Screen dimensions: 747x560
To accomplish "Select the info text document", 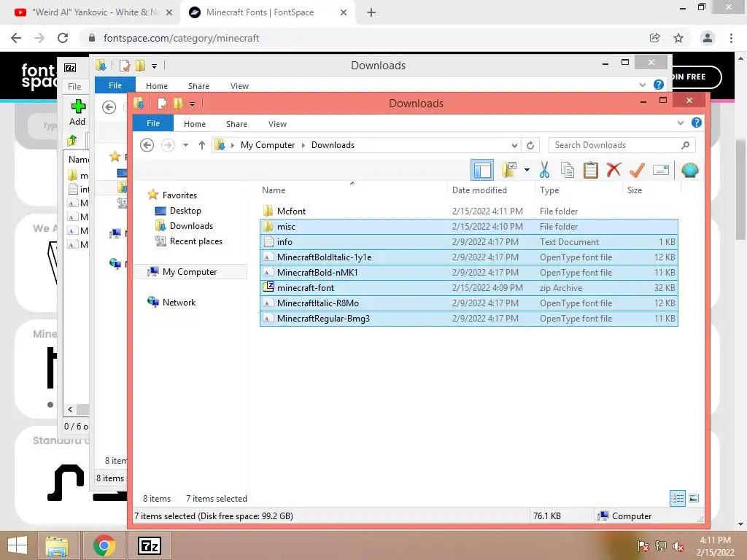I will coord(469,241).
